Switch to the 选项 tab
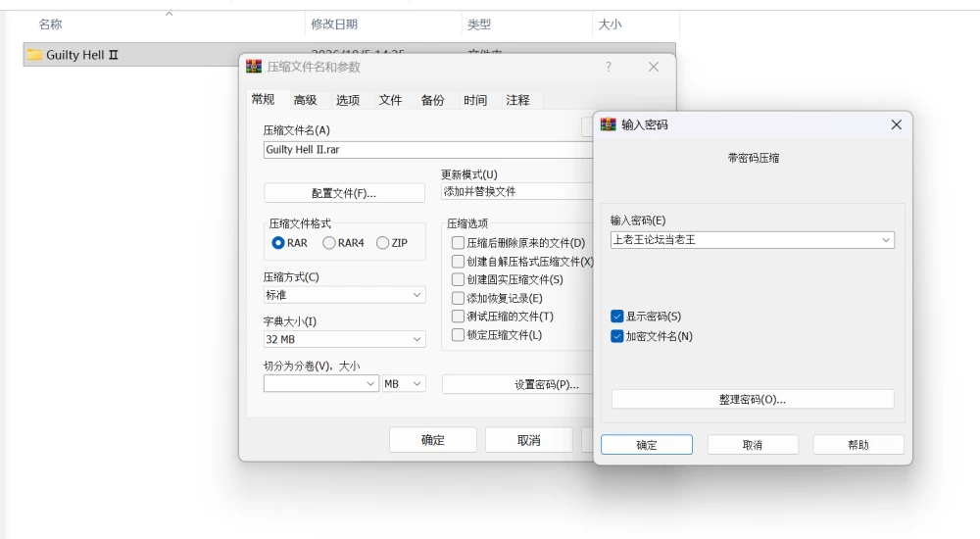 pyautogui.click(x=348, y=100)
